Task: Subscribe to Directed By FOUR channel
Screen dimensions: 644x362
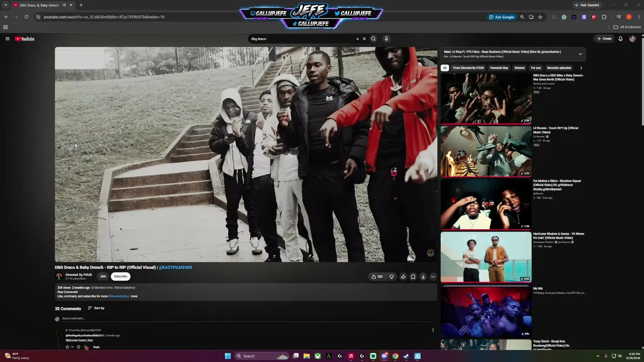Action: click(120, 276)
